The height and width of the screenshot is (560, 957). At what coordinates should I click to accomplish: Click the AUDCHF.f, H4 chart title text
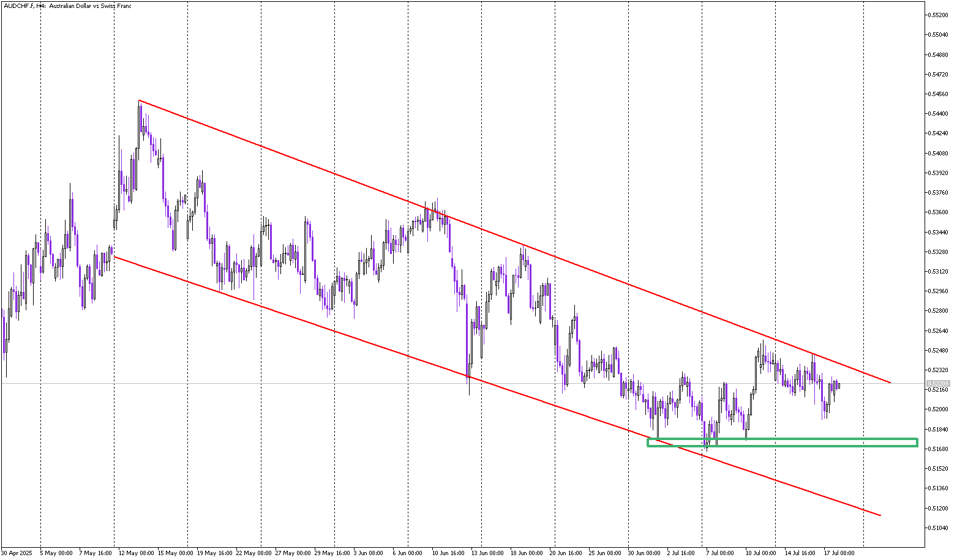(x=68, y=6)
